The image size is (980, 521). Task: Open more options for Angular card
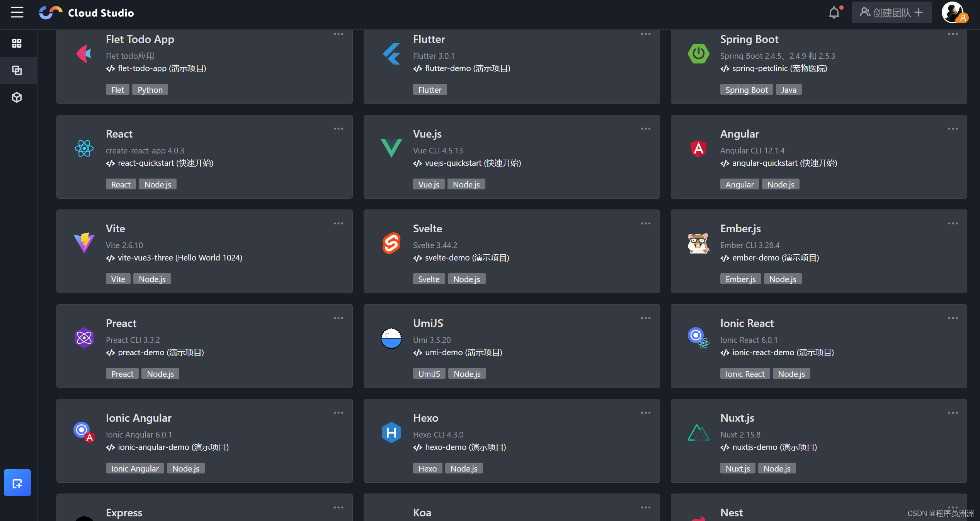tap(953, 129)
